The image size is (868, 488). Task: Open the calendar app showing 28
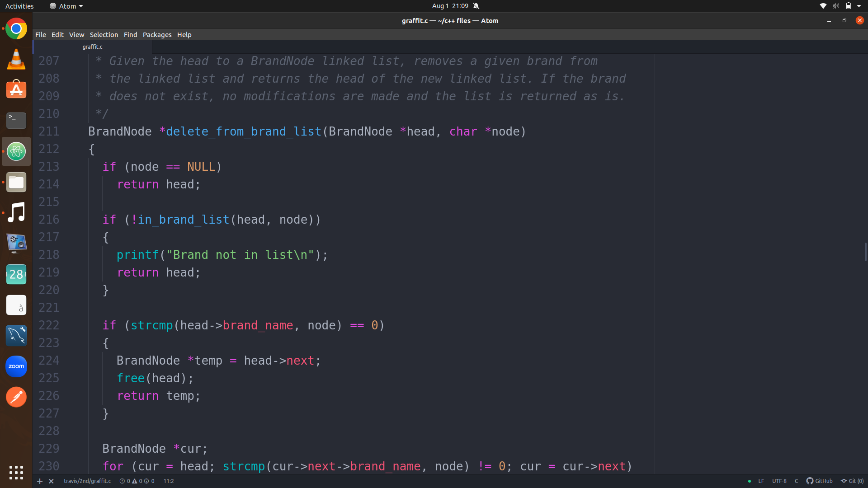coord(16,274)
